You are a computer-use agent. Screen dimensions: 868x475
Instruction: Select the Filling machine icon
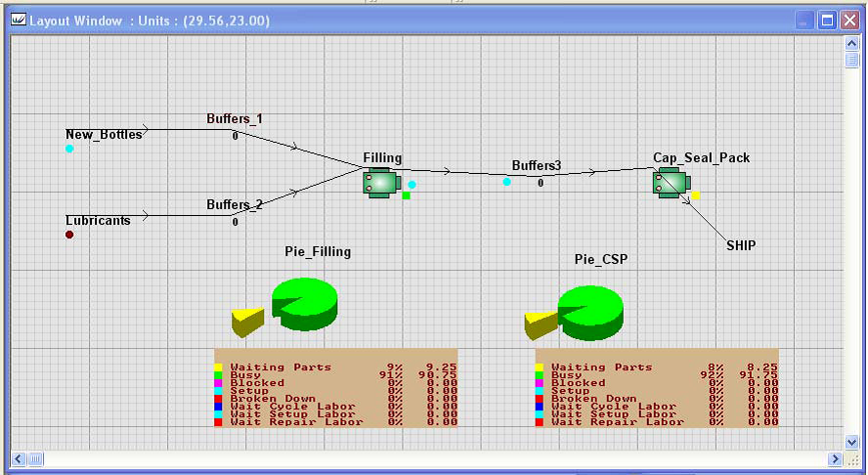[x=379, y=182]
